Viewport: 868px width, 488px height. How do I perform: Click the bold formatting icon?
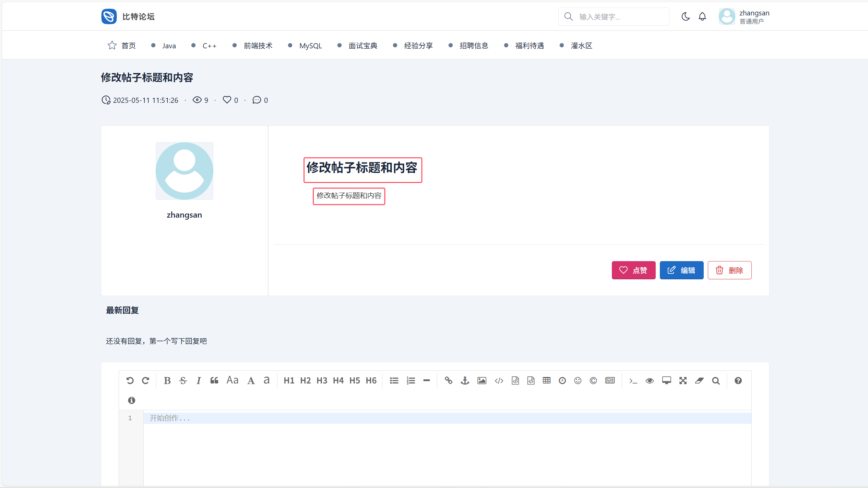[x=167, y=380]
